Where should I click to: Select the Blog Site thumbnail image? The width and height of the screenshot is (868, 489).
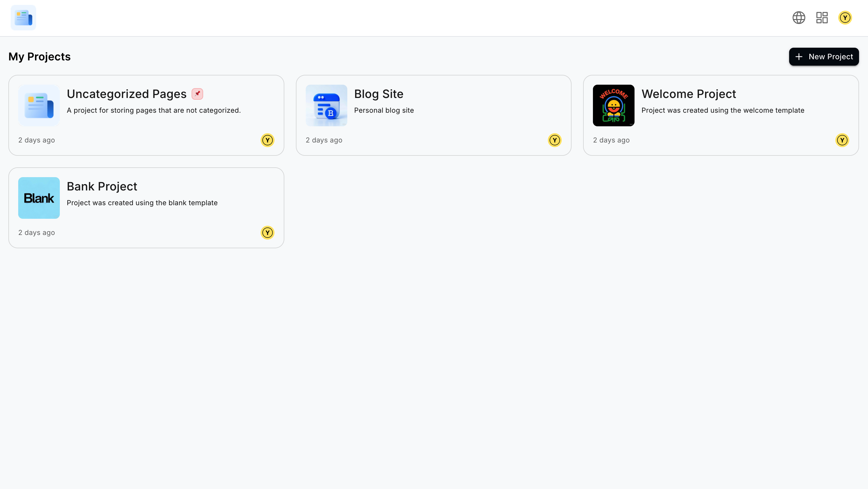[326, 105]
